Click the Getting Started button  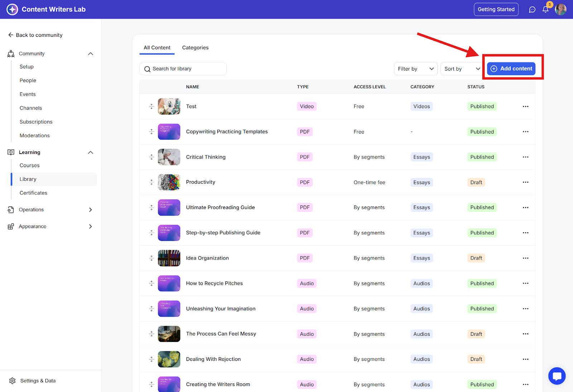496,9
